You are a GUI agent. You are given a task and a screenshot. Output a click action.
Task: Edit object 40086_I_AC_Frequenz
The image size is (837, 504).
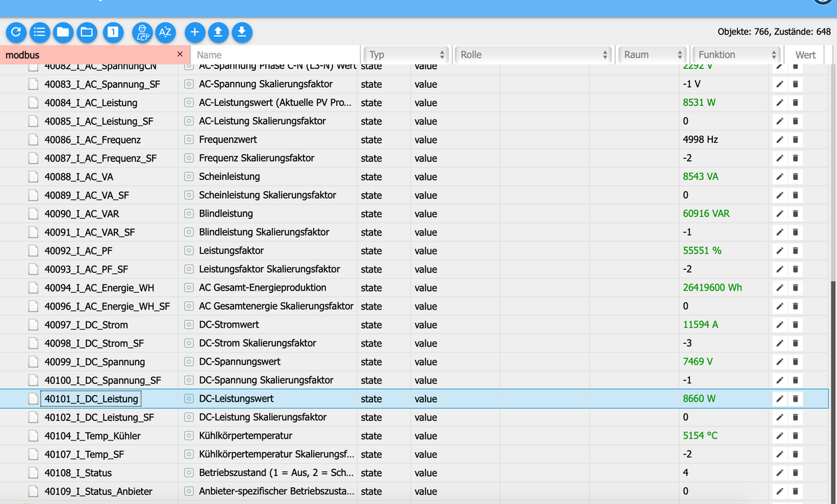tap(780, 139)
